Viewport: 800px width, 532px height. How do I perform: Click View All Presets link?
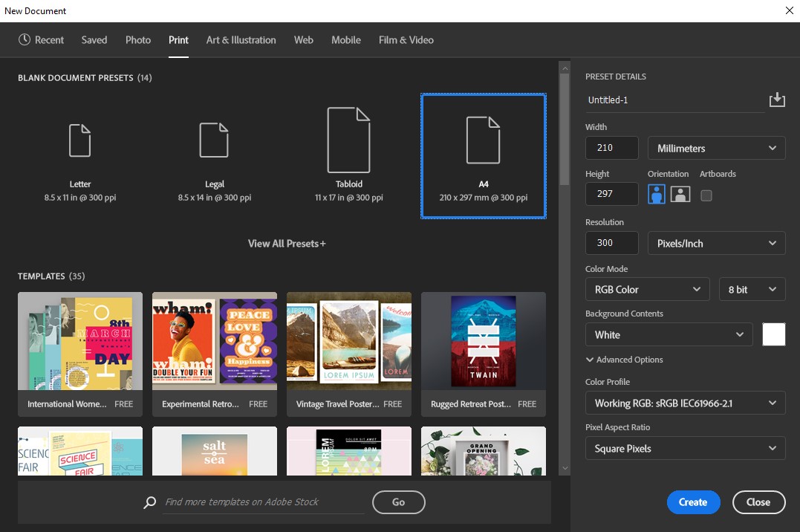286,243
